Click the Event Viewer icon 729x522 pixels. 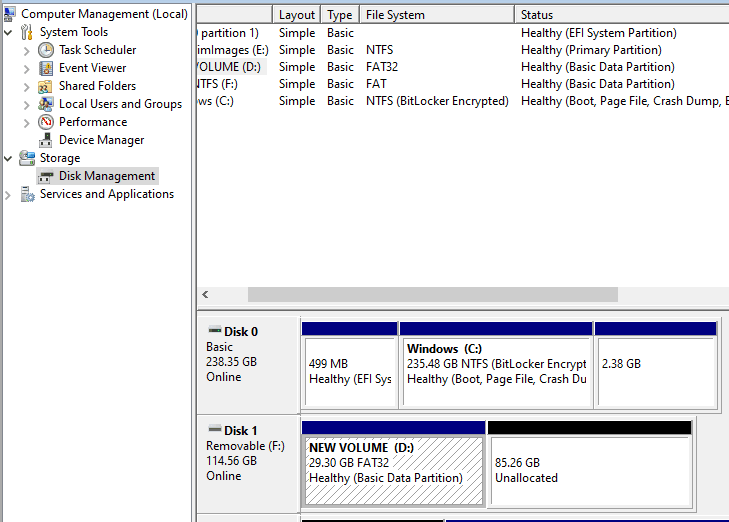[x=46, y=68]
